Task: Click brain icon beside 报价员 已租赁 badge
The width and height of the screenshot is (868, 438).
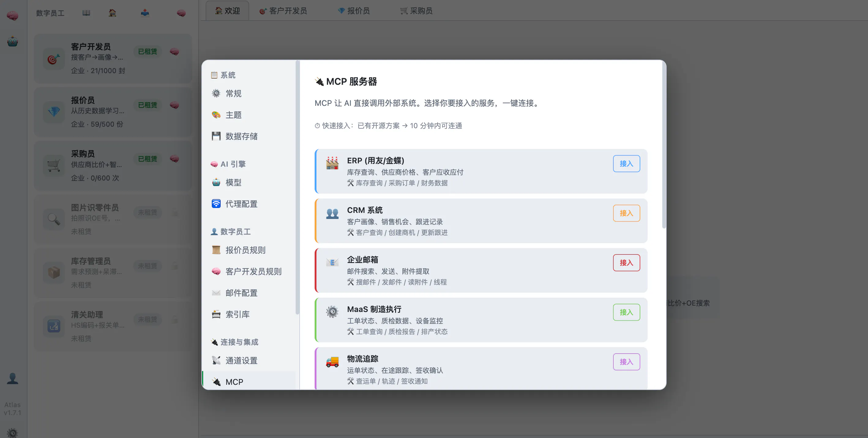Action: pos(174,105)
